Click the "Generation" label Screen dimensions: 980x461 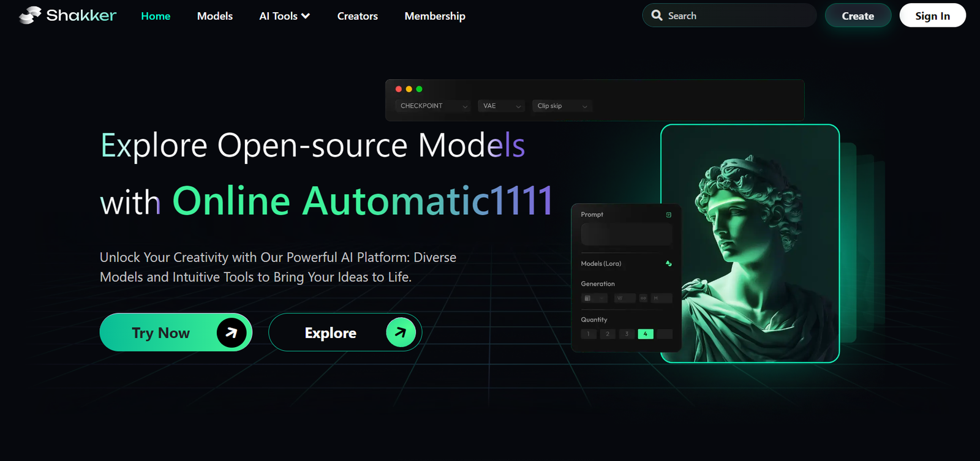coord(598,283)
